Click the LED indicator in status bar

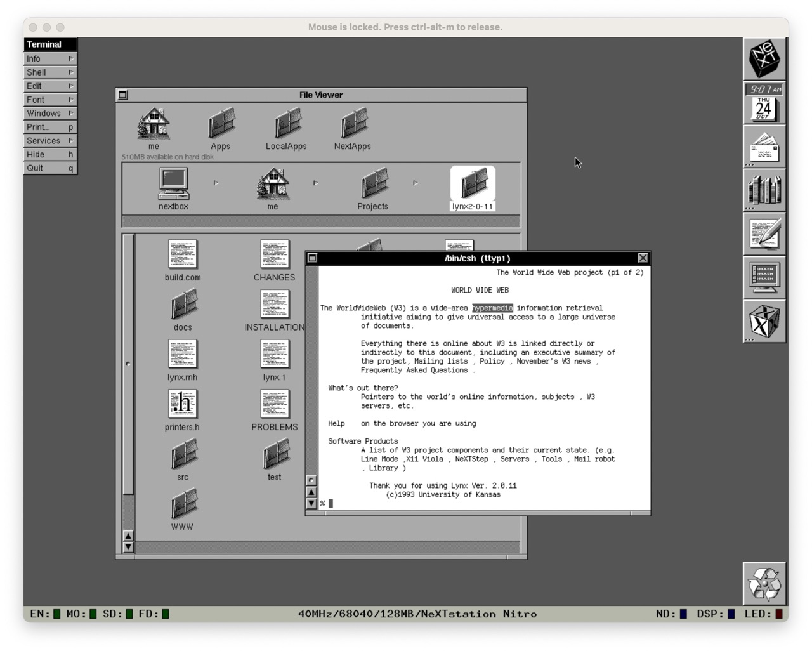point(763,614)
